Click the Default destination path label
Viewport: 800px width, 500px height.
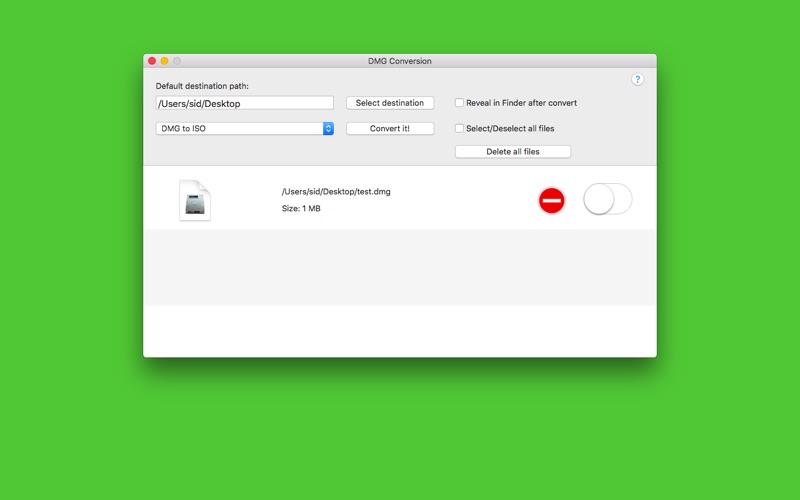point(202,86)
